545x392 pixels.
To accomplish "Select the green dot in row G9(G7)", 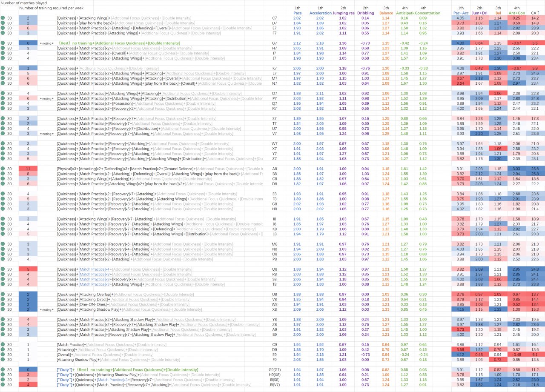I will (x=3, y=370).
